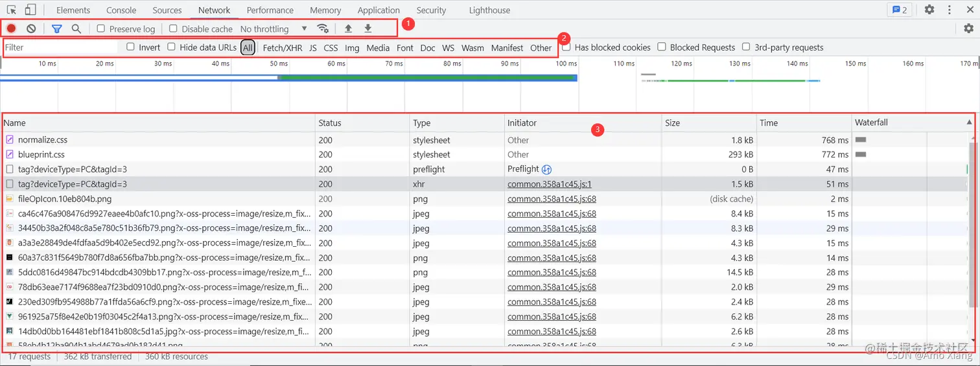Viewport: 980px width, 366px height.
Task: Check Disable cache option
Action: 173,29
